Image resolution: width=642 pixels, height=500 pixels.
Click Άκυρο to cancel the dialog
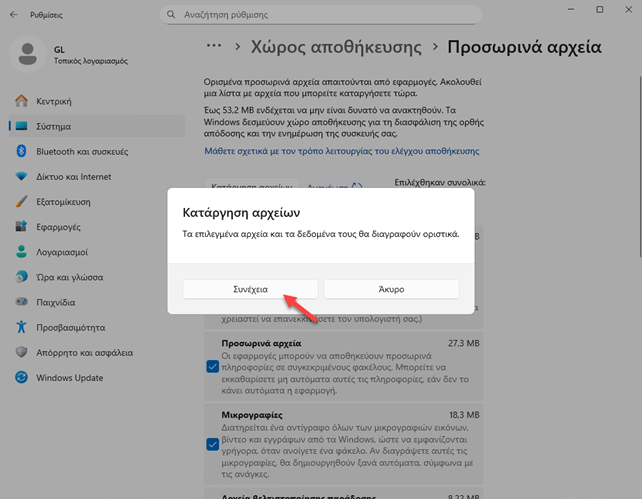click(x=391, y=288)
